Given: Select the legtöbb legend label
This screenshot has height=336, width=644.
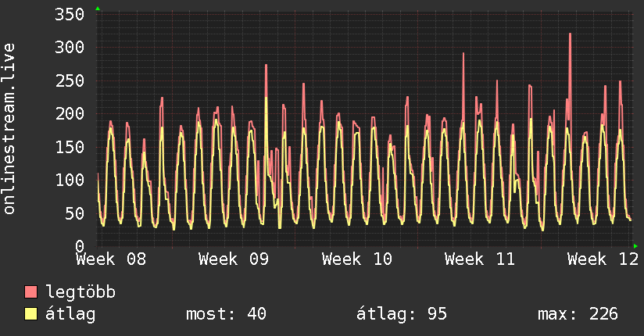Looking at the screenshot, I should tap(80, 292).
